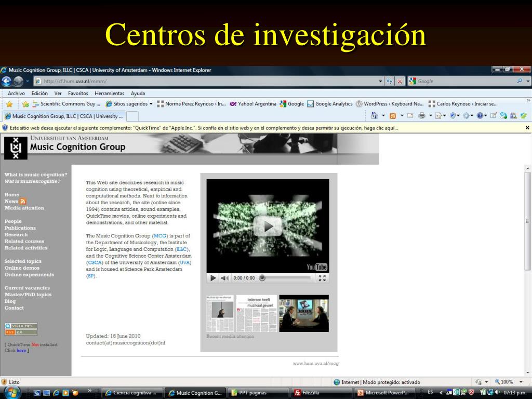Click the video progress slider knob

point(262,278)
